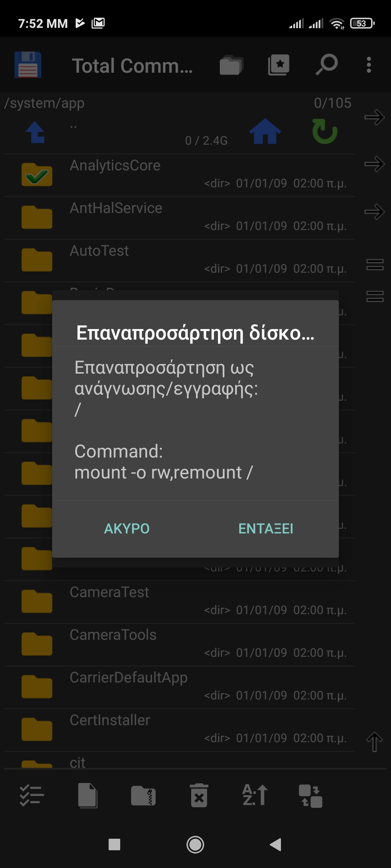Image resolution: width=391 pixels, height=868 pixels.
Task: Open the CameraTools directory
Action: tap(113, 635)
